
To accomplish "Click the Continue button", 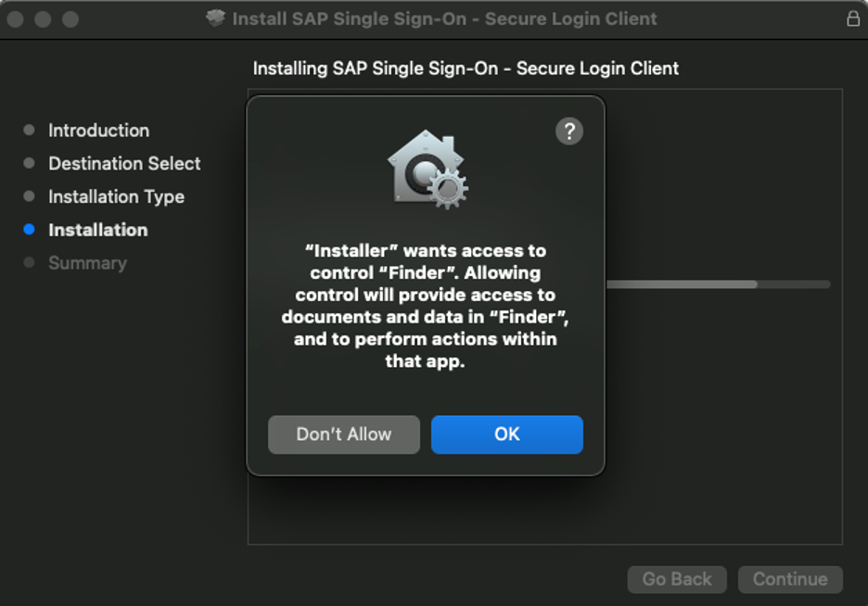I will (790, 579).
